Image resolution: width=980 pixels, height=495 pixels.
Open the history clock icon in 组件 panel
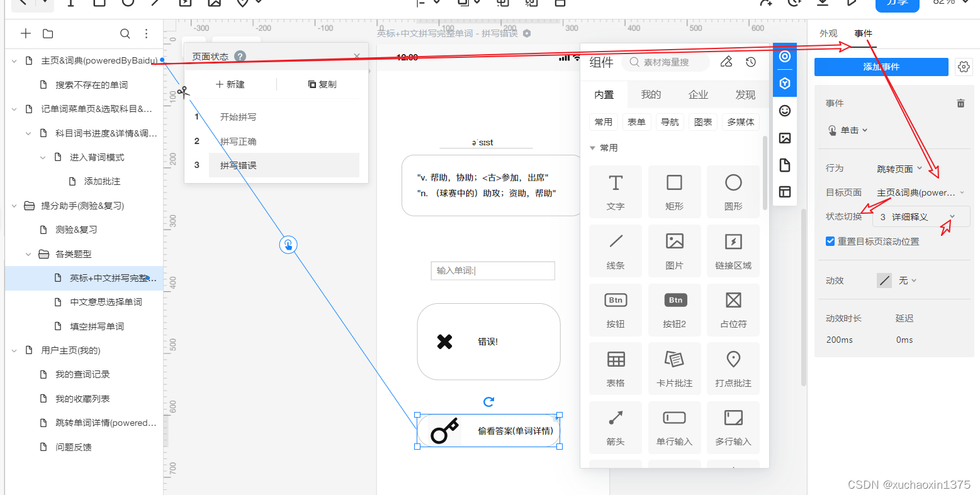tap(751, 62)
